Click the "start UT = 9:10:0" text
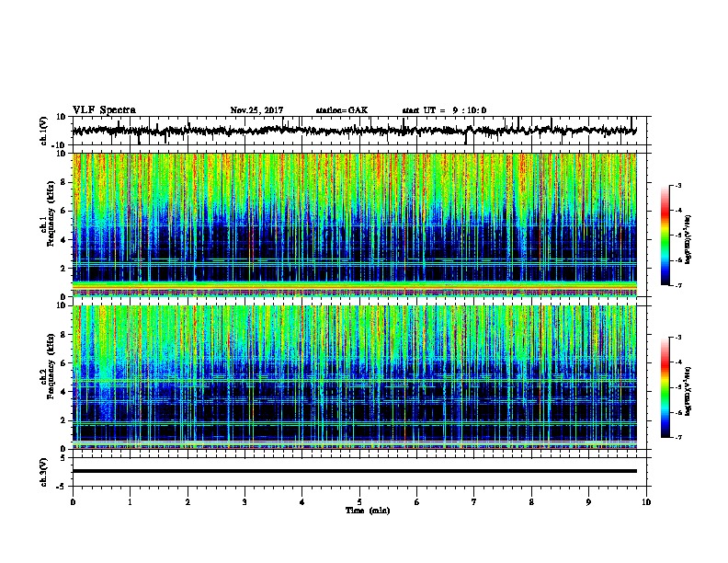This screenshot has width=728, height=563. 444,110
